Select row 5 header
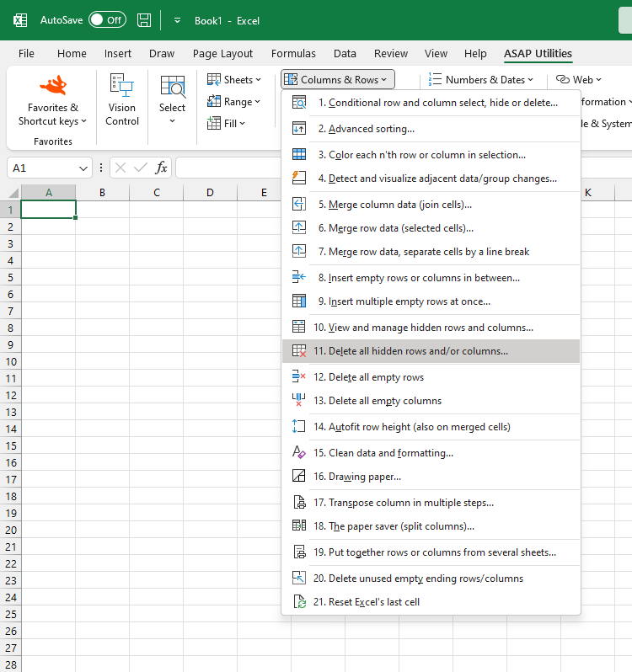This screenshot has height=672, width=632. coord(10,278)
